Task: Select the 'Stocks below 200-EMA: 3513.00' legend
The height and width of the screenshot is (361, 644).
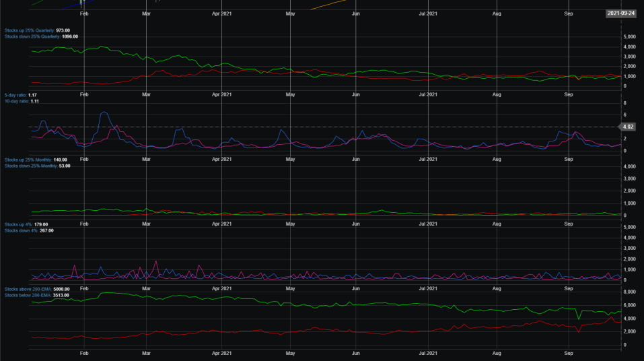Action: (37, 295)
